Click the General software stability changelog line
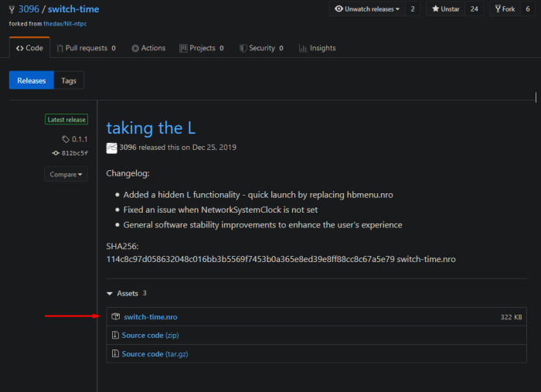Image resolution: width=541 pixels, height=392 pixels. [263, 225]
